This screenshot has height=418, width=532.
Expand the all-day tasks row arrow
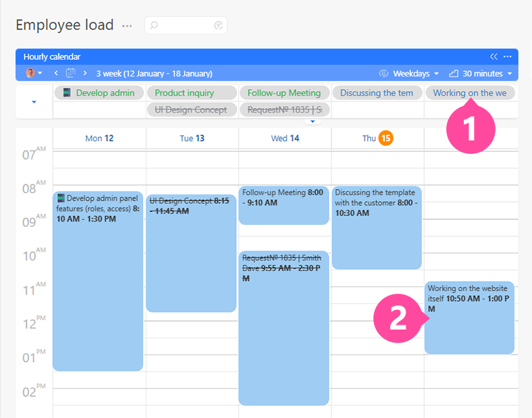[34, 102]
